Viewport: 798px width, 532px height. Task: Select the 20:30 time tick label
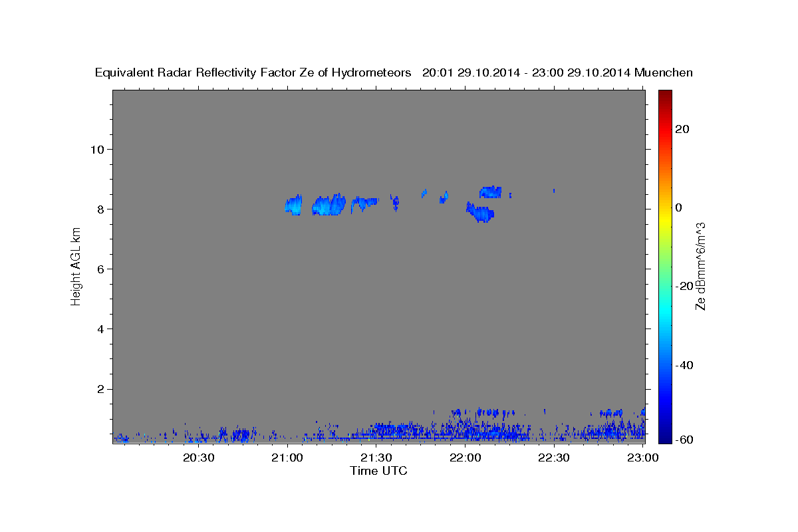[198, 458]
